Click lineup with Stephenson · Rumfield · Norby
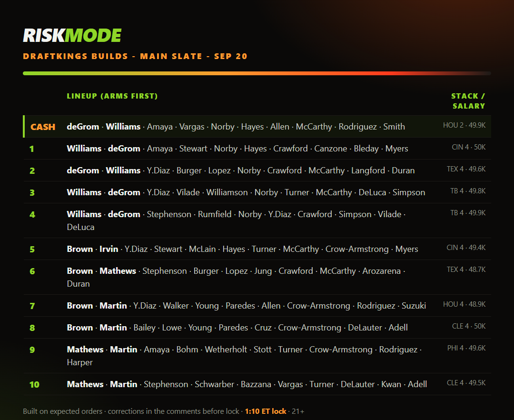The image size is (514, 420). pyautogui.click(x=236, y=220)
